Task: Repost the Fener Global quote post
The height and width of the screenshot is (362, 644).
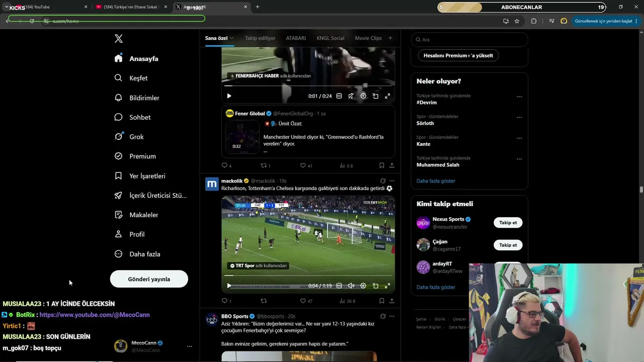Action: (x=263, y=165)
